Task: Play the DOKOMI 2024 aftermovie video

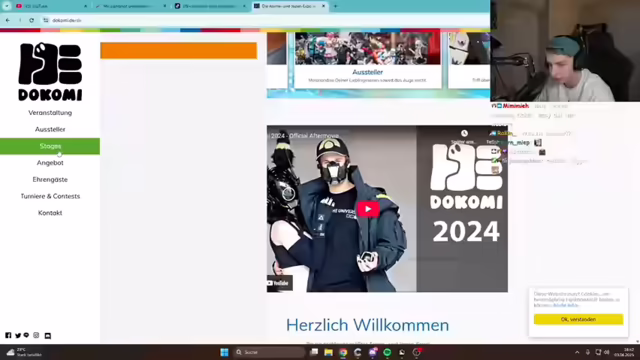Action: pyautogui.click(x=368, y=209)
